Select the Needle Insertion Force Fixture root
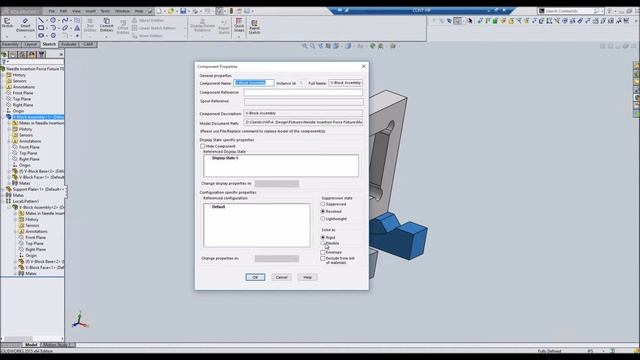 (x=35, y=69)
